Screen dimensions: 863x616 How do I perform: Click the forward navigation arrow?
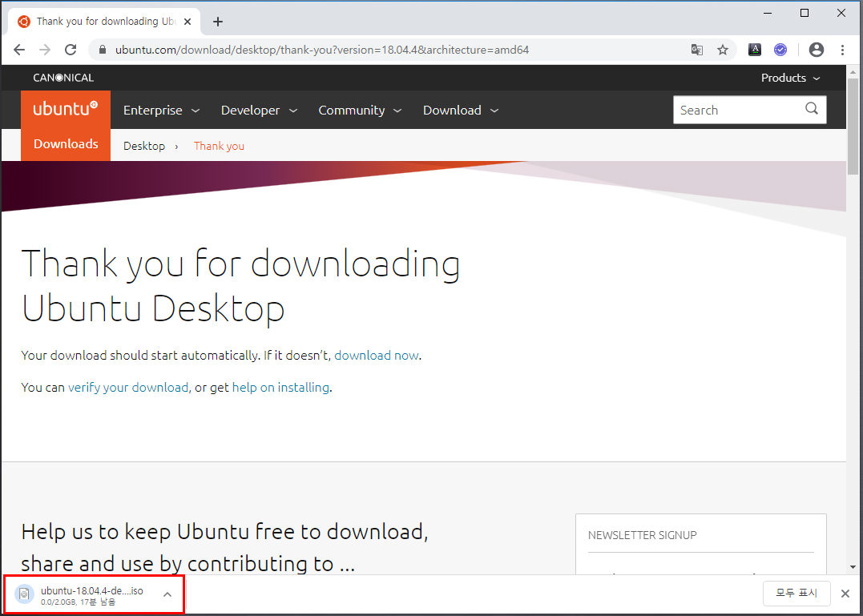tap(45, 50)
